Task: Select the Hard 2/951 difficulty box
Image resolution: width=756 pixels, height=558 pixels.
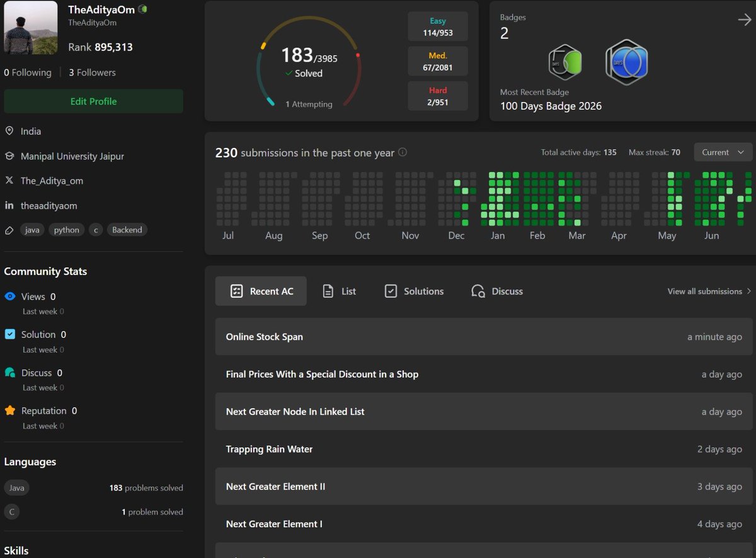Action: tap(438, 96)
